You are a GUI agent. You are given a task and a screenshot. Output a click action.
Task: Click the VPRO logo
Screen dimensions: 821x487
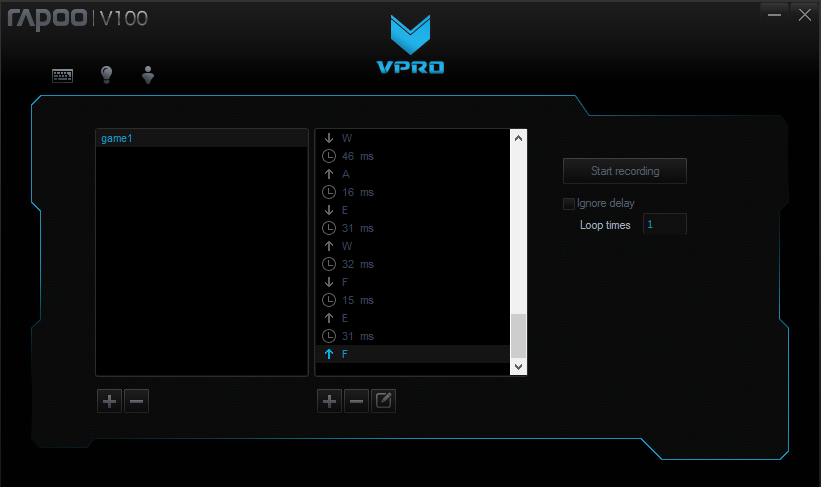[410, 45]
